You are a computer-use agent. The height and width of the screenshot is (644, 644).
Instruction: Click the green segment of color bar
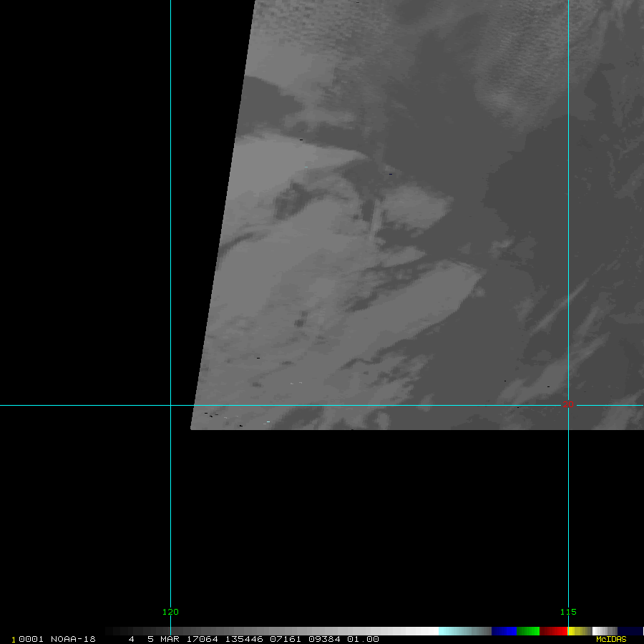coord(527,631)
